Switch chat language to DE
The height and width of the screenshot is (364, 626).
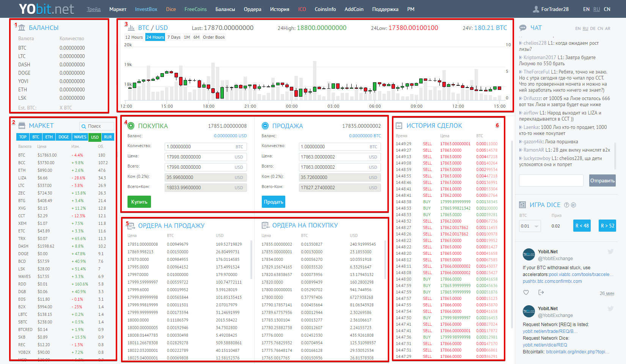tap(593, 28)
